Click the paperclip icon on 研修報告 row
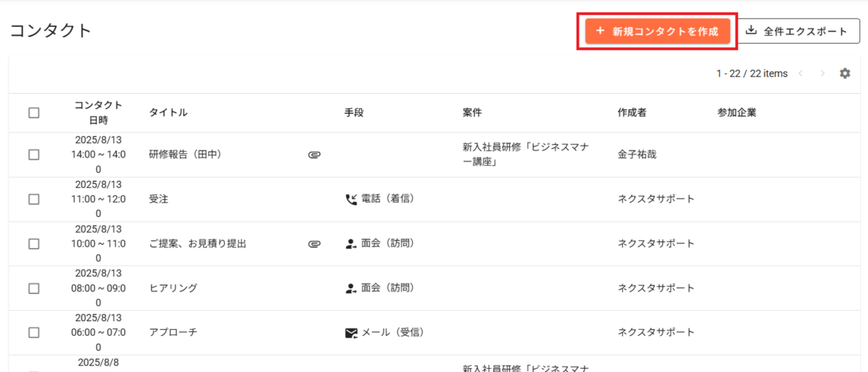Viewport: 868px width, 372px height. coord(314,155)
